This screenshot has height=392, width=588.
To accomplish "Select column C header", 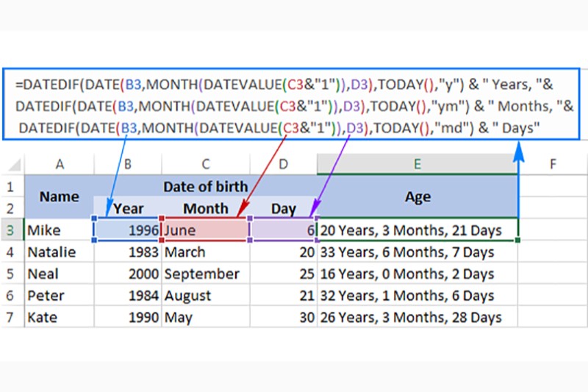I will pyautogui.click(x=205, y=163).
